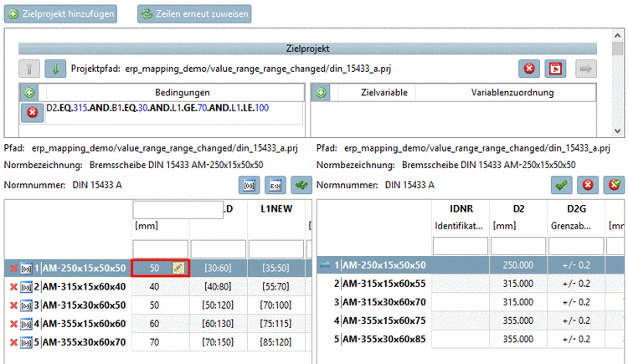Move target project down with green arrow

(x=55, y=69)
